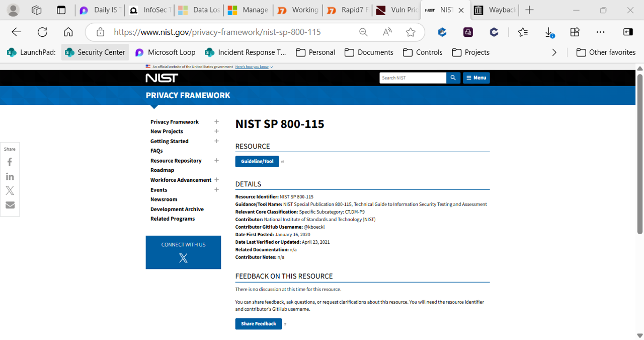This screenshot has height=340, width=644.
Task: Click the Share Feedback button
Action: pyautogui.click(x=259, y=324)
